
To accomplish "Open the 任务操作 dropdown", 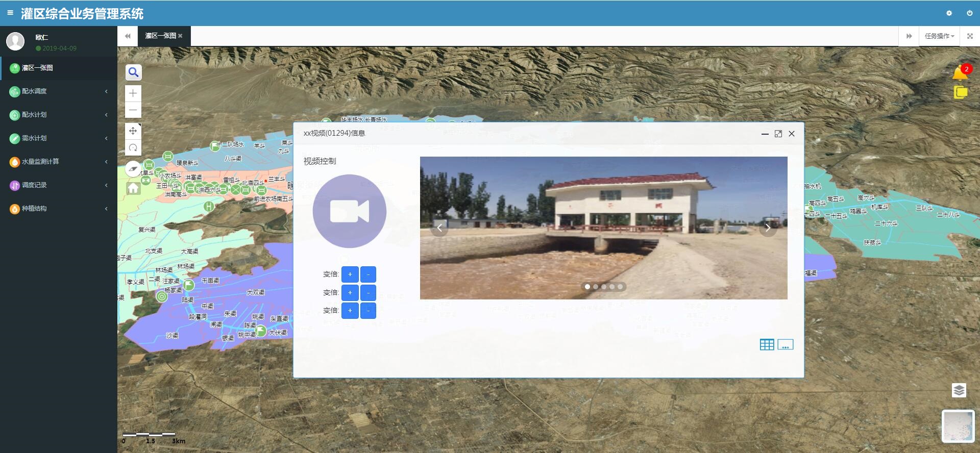I will coord(939,36).
